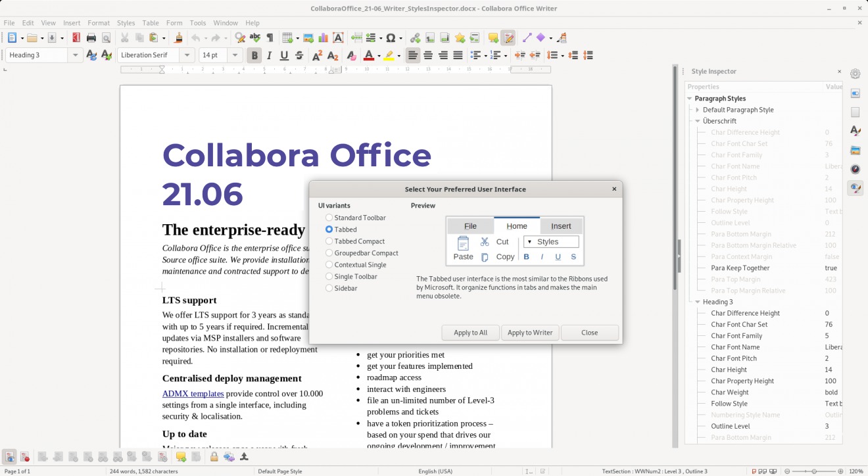The height and width of the screenshot is (476, 868).
Task: Toggle Bold formatting button
Action: point(254,55)
